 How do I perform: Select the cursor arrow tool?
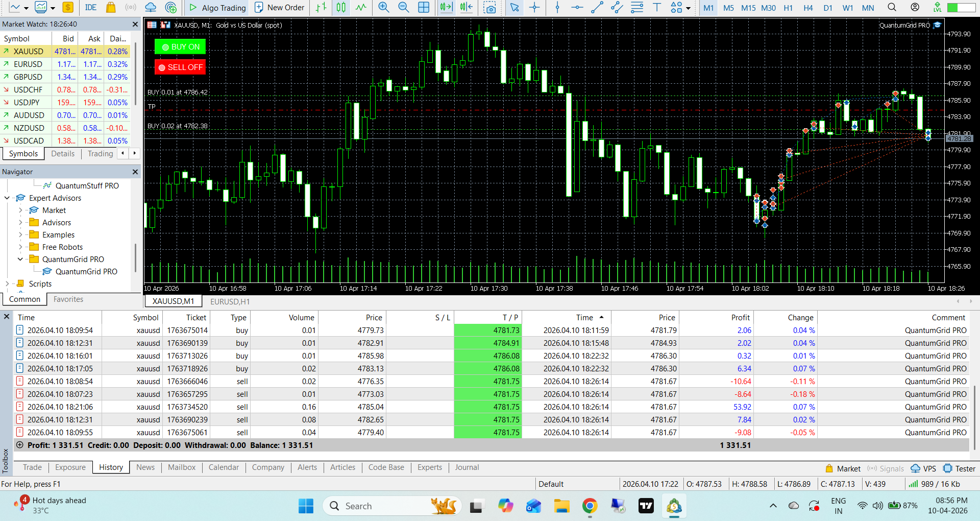point(514,7)
